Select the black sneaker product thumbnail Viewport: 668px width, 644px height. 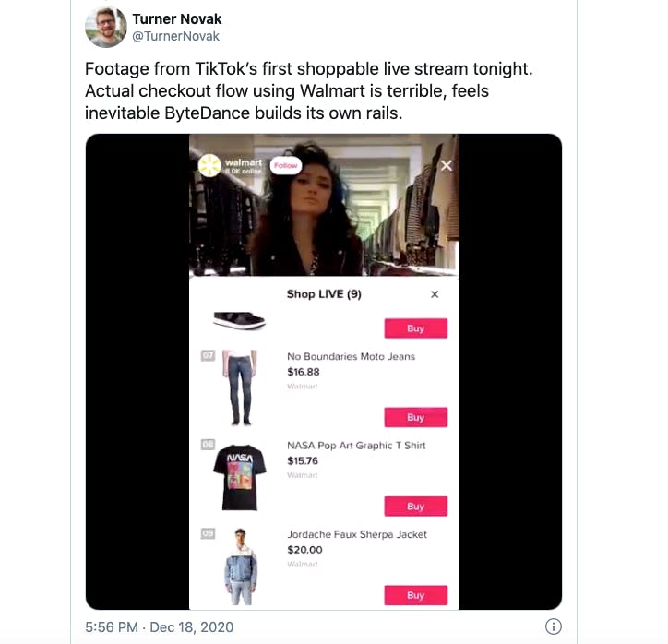coord(239,321)
